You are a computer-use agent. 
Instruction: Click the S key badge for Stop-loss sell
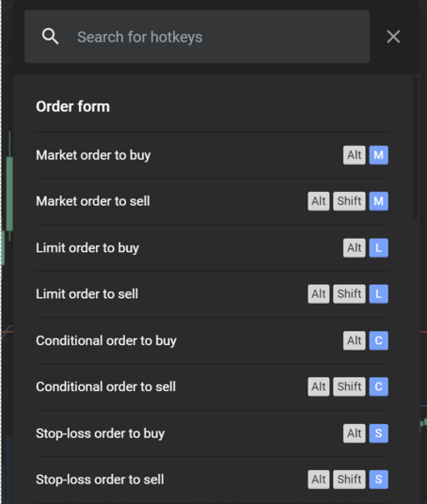pos(378,480)
